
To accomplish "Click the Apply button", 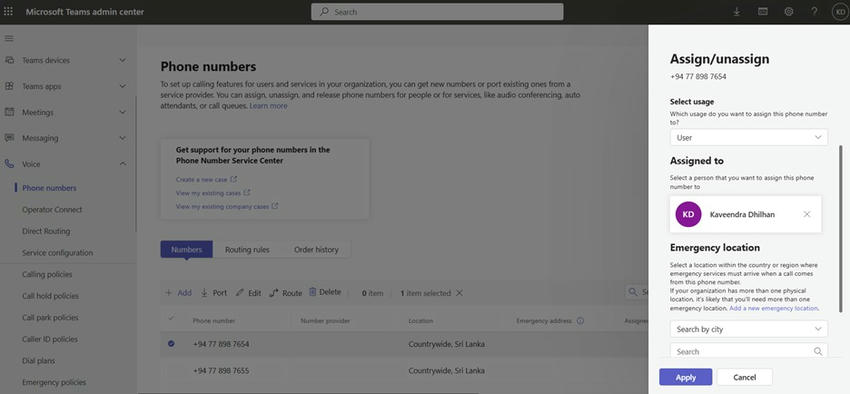I will pos(686,377).
